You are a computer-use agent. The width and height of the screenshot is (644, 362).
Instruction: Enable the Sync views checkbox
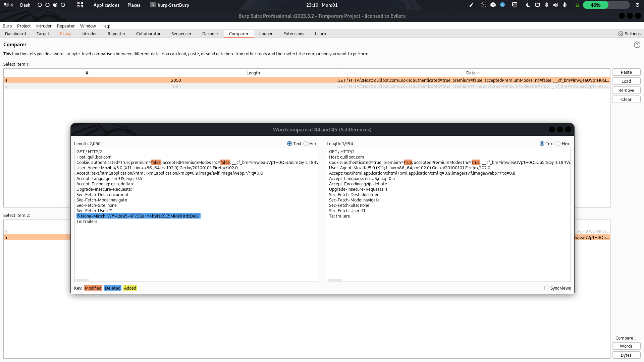coord(546,288)
